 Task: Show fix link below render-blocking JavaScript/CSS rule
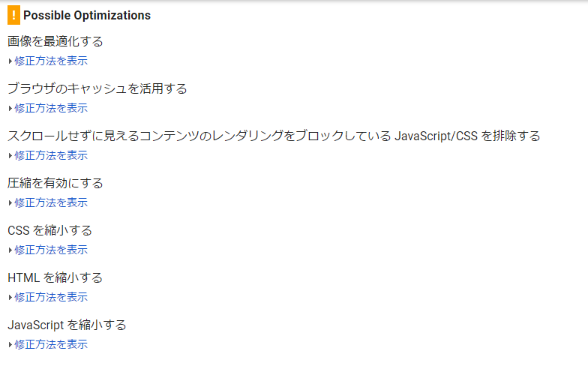(51, 155)
